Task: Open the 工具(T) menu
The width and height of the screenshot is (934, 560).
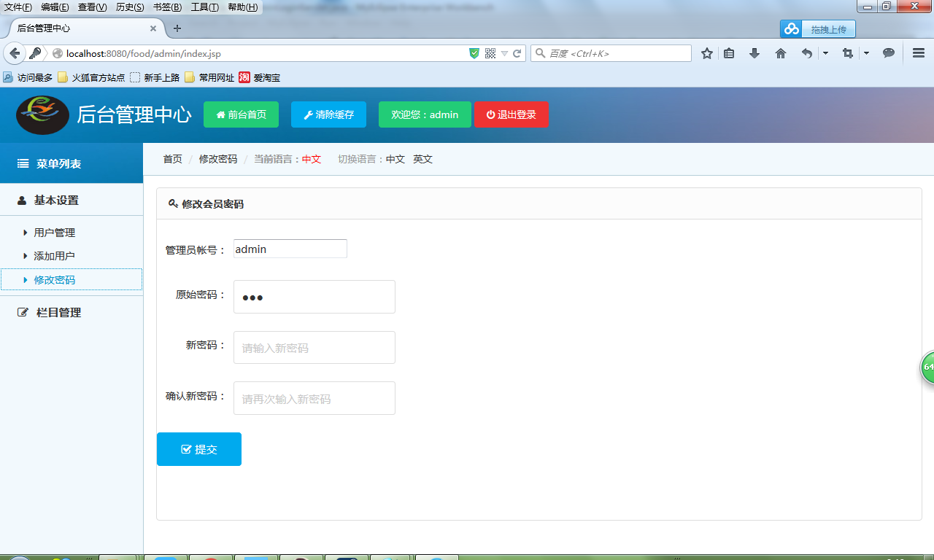Action: pos(204,7)
